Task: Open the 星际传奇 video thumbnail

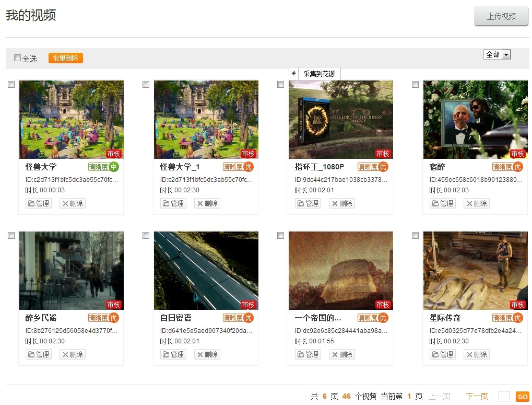Action: point(475,271)
